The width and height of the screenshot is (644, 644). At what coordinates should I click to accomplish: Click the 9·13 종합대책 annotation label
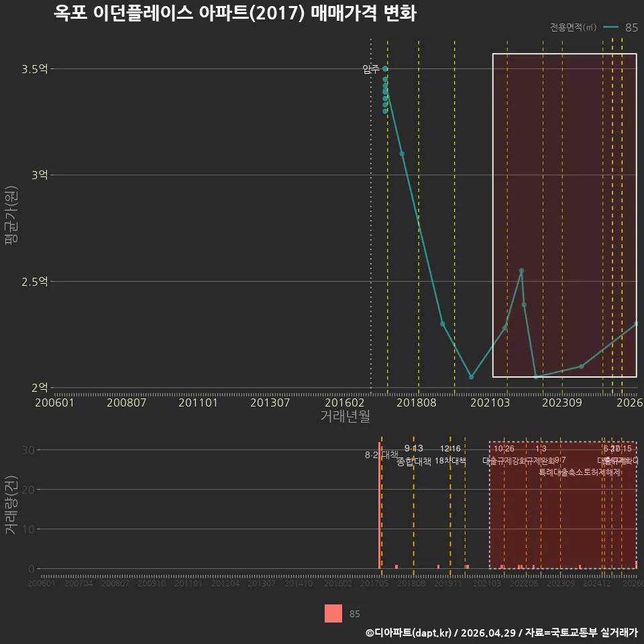[x=414, y=455]
